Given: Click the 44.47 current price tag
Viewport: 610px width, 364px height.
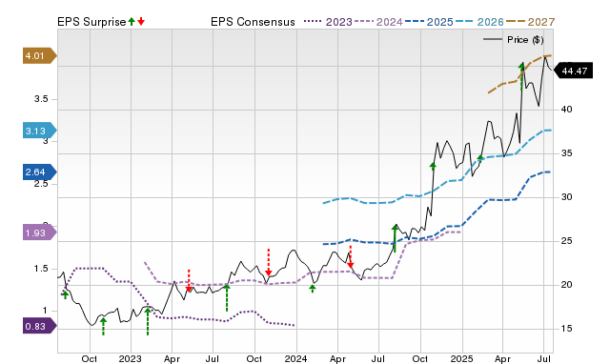Looking at the screenshot, I should [x=572, y=71].
